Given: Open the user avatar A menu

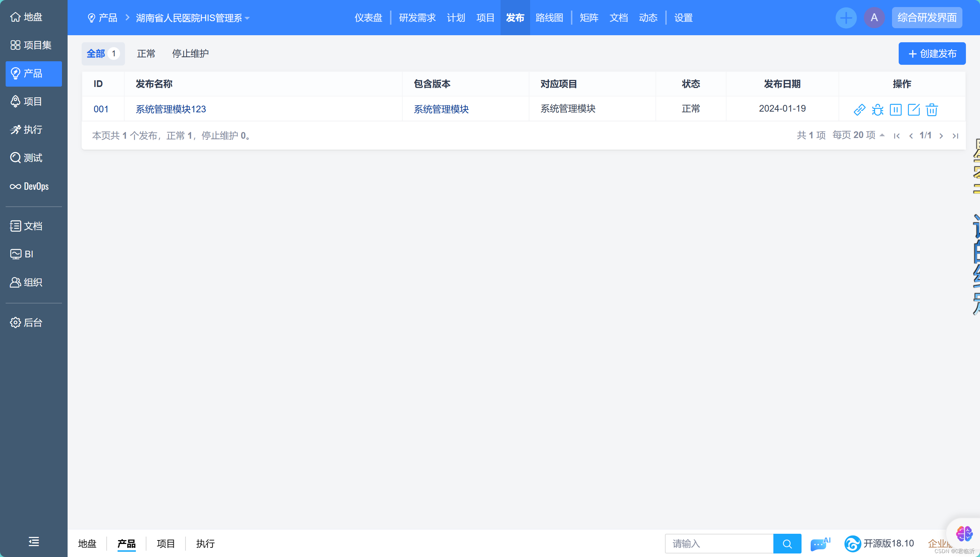Looking at the screenshot, I should coord(874,18).
